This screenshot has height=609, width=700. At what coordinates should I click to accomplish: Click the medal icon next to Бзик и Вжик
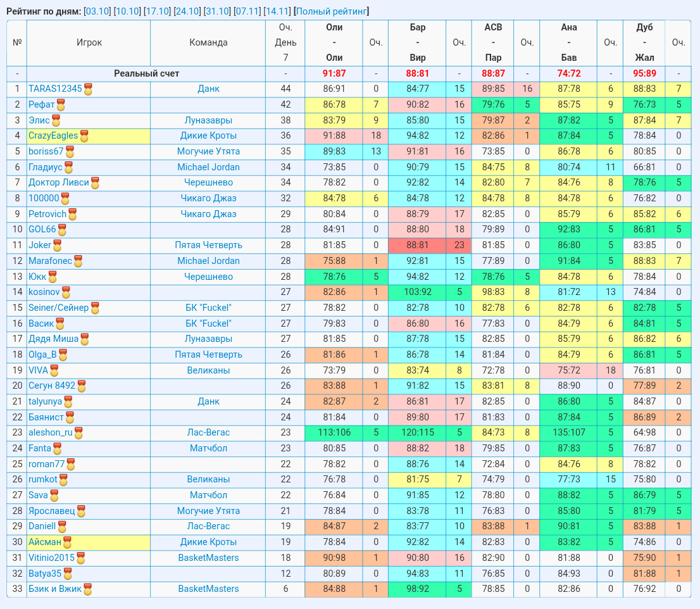[87, 589]
